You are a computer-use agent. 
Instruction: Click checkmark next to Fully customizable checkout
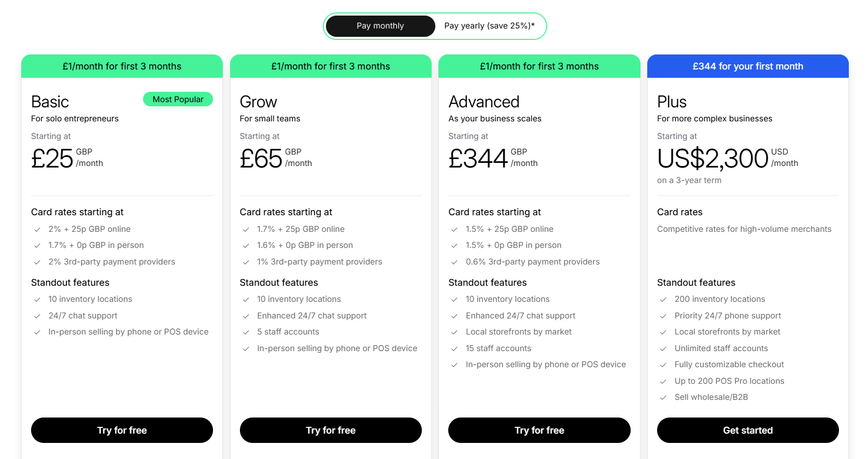point(663,365)
